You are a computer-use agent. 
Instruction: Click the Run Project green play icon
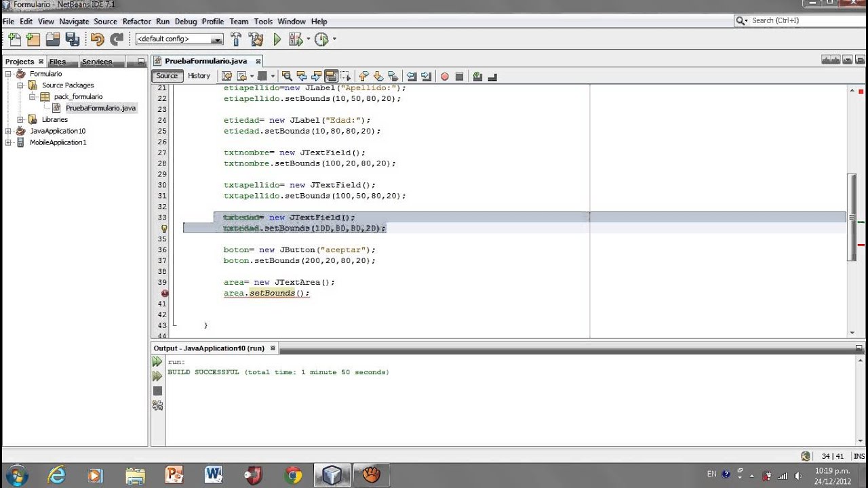pyautogui.click(x=277, y=39)
